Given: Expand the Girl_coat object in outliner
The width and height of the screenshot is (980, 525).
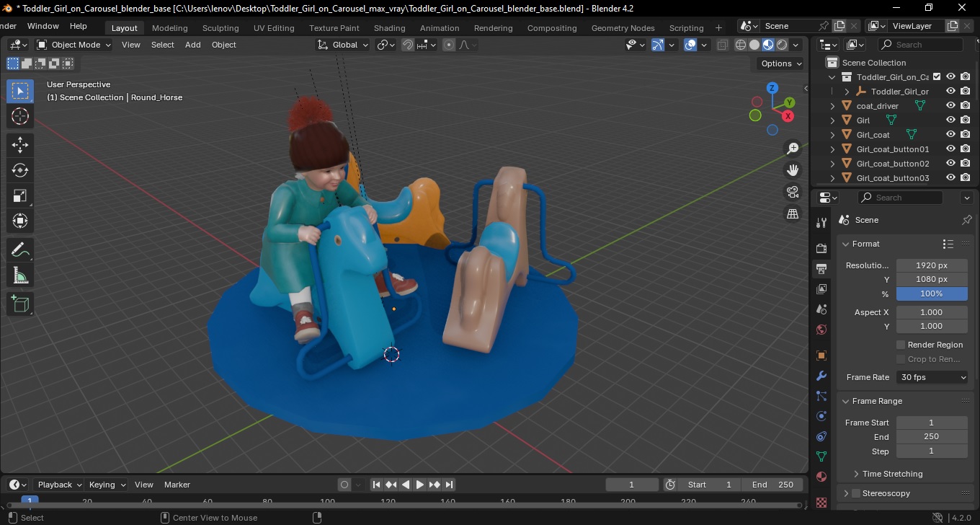Looking at the screenshot, I should 833,134.
